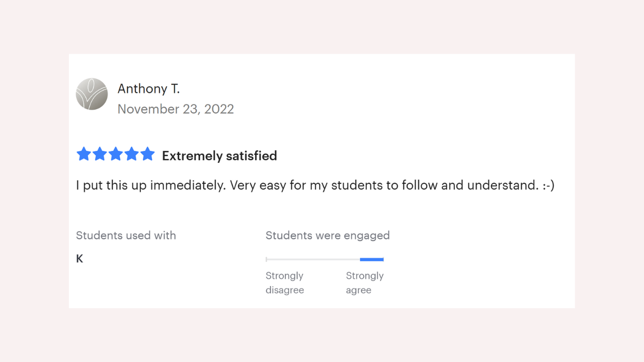644x362 pixels.
Task: Click the "Students used with" label
Action: (x=126, y=235)
